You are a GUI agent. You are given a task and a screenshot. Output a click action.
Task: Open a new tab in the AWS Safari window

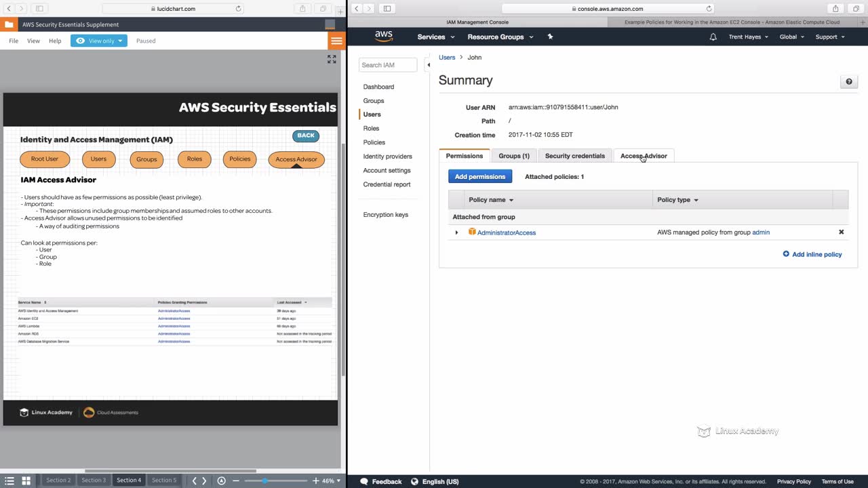[x=862, y=22]
